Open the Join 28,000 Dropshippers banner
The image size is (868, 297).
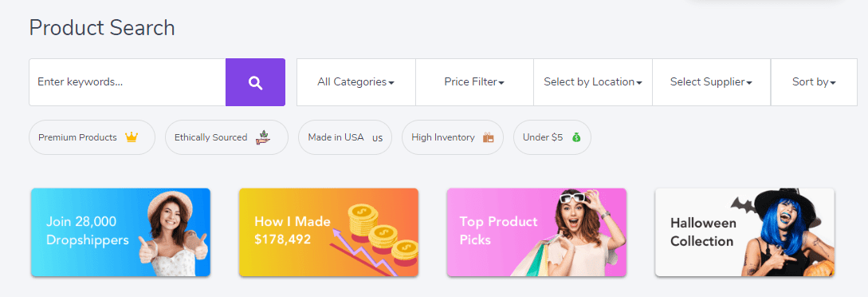point(120,232)
